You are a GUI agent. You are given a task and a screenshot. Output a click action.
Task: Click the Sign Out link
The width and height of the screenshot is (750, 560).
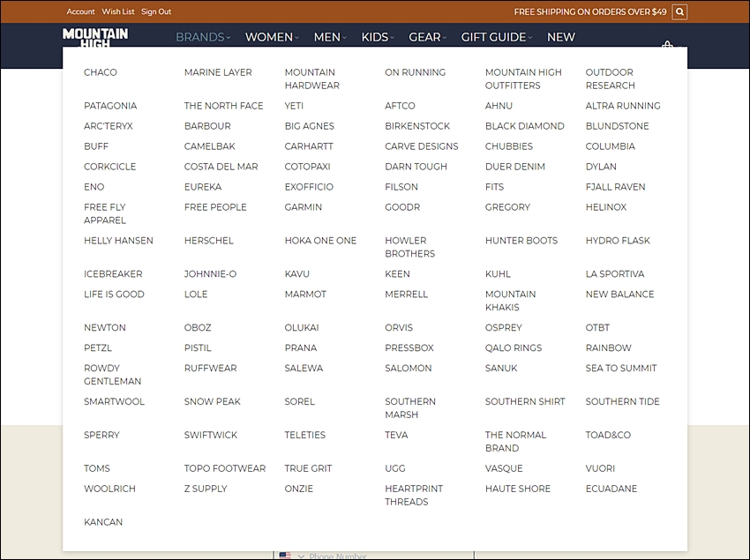coord(156,11)
